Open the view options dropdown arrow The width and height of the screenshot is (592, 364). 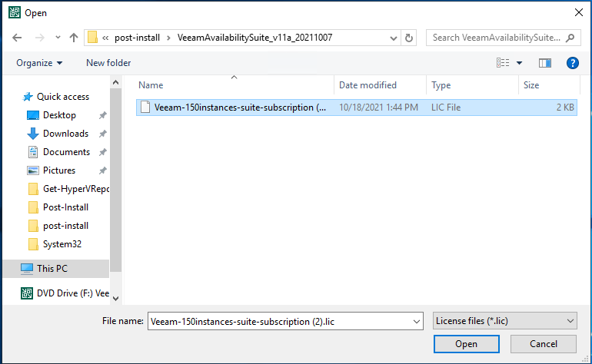520,63
